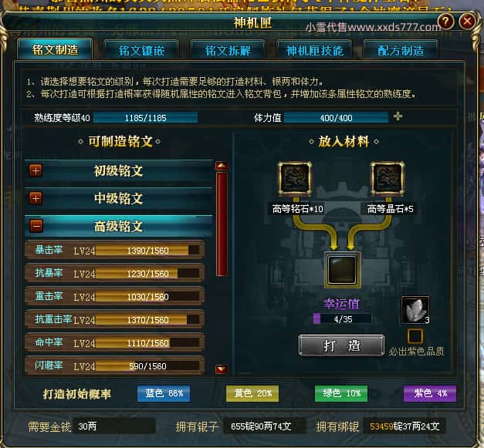This screenshot has width=484, height=448.
Task: Click the 打造 forge button
Action: pos(341,345)
